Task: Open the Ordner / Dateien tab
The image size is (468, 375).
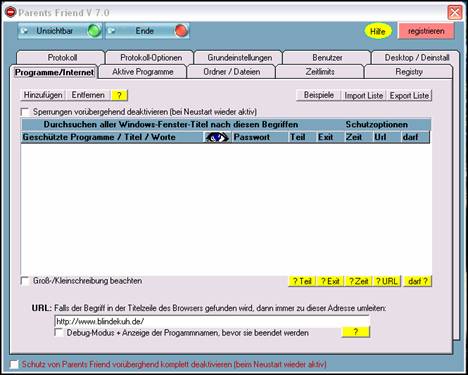Action: 232,72
